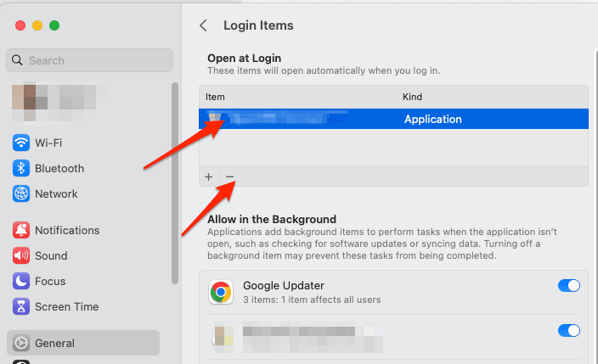Click the Sound speaker icon

pos(21,255)
